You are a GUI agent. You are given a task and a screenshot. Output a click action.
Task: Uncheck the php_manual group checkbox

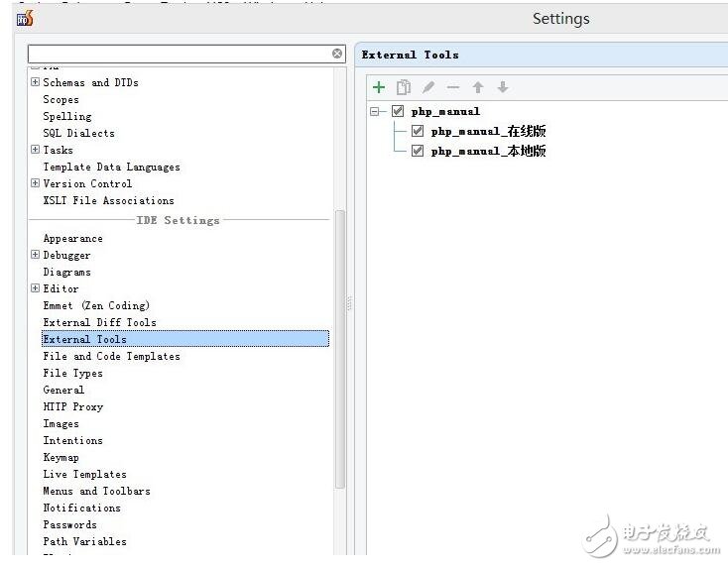398,111
